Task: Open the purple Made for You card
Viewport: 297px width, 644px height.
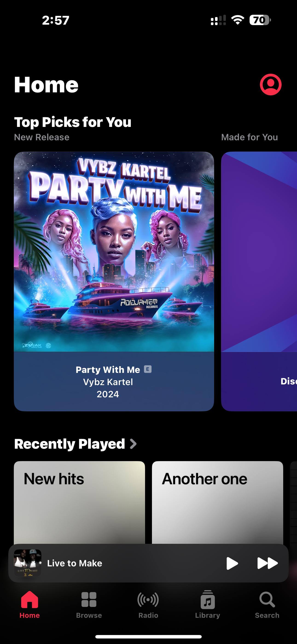Action: pos(259,281)
